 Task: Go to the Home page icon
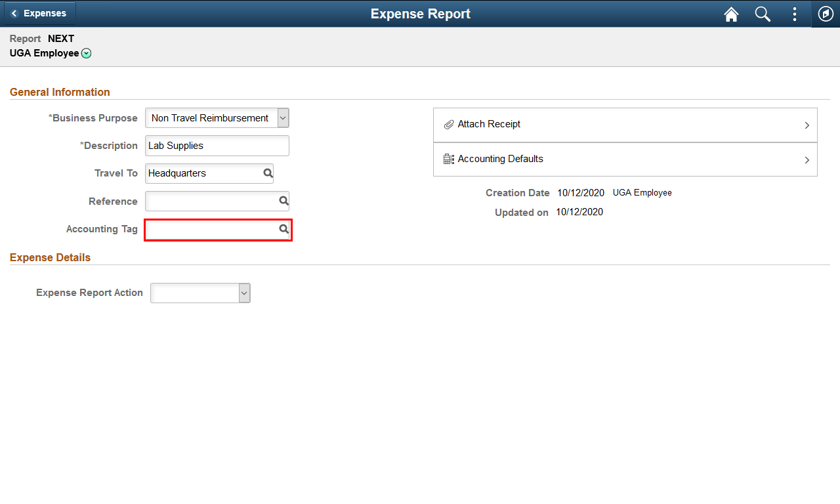(731, 14)
